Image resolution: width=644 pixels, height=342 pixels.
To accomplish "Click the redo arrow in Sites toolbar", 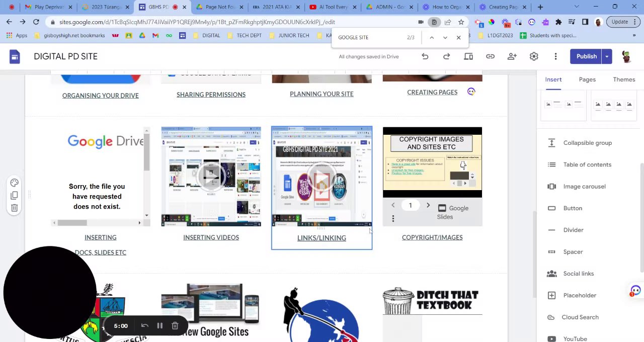I will point(446,56).
